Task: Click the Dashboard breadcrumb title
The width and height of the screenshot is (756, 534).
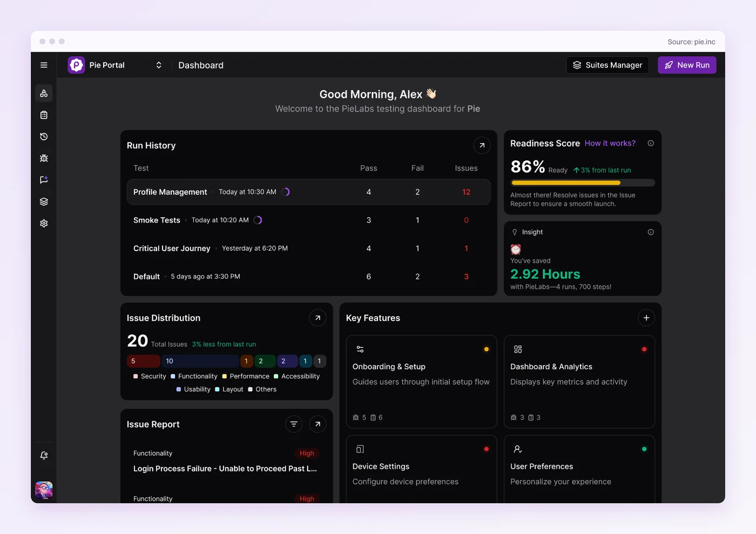Action: click(201, 65)
